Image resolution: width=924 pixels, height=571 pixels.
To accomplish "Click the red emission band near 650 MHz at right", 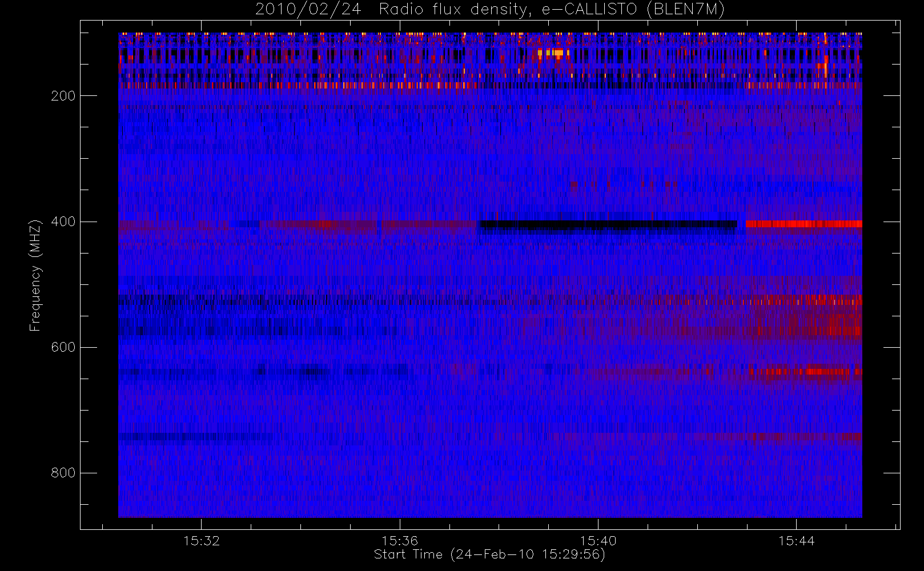I will point(805,372).
